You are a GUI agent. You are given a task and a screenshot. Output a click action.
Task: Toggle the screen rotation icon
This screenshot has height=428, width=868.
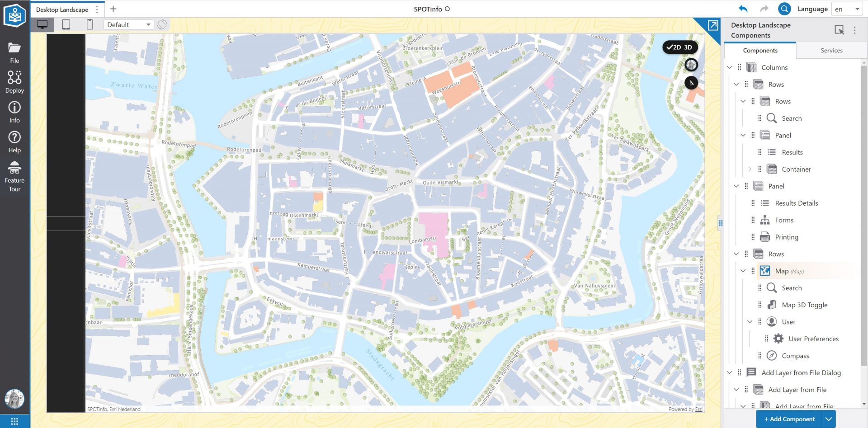(162, 25)
